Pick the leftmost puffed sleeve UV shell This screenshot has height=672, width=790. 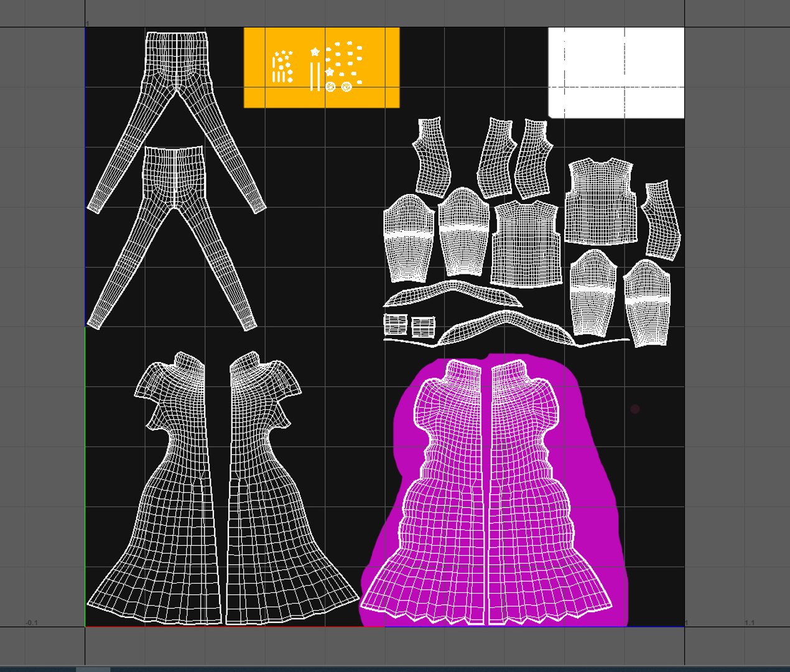pyautogui.click(x=409, y=239)
